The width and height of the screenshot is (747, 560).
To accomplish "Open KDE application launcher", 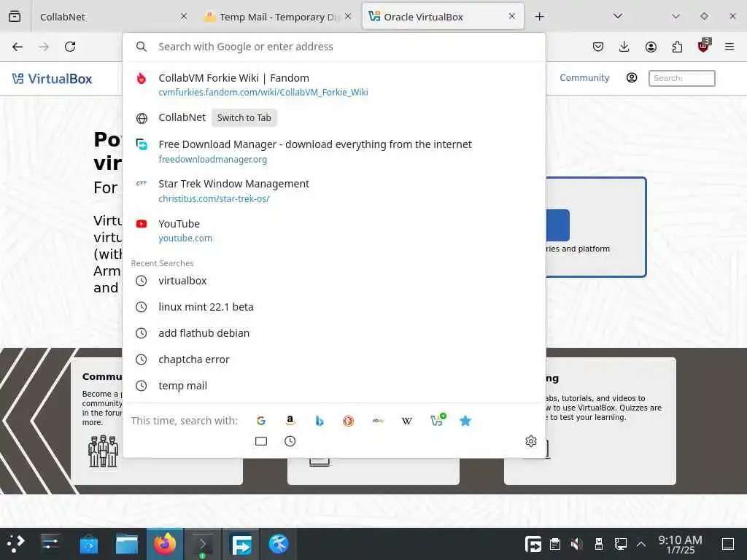I will tap(15, 544).
